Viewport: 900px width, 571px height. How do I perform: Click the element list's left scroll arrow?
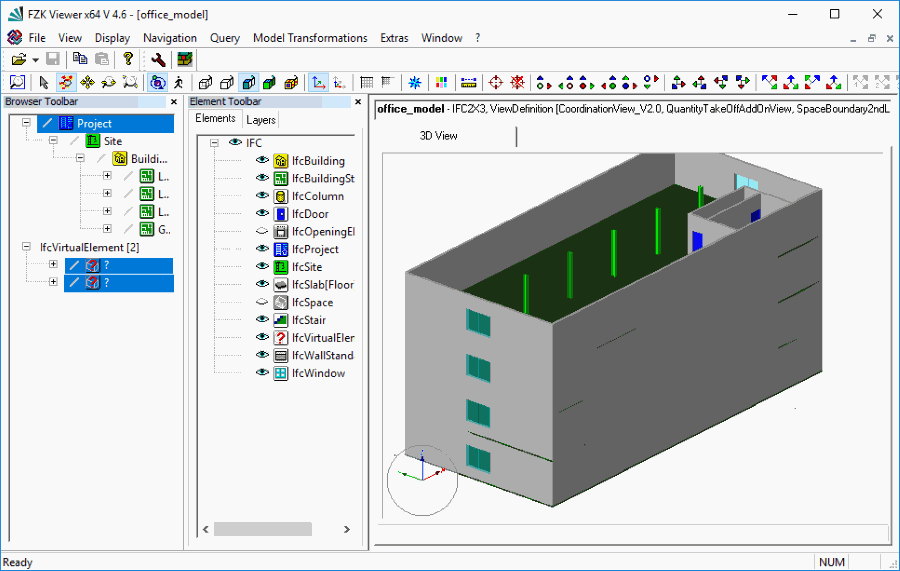206,529
